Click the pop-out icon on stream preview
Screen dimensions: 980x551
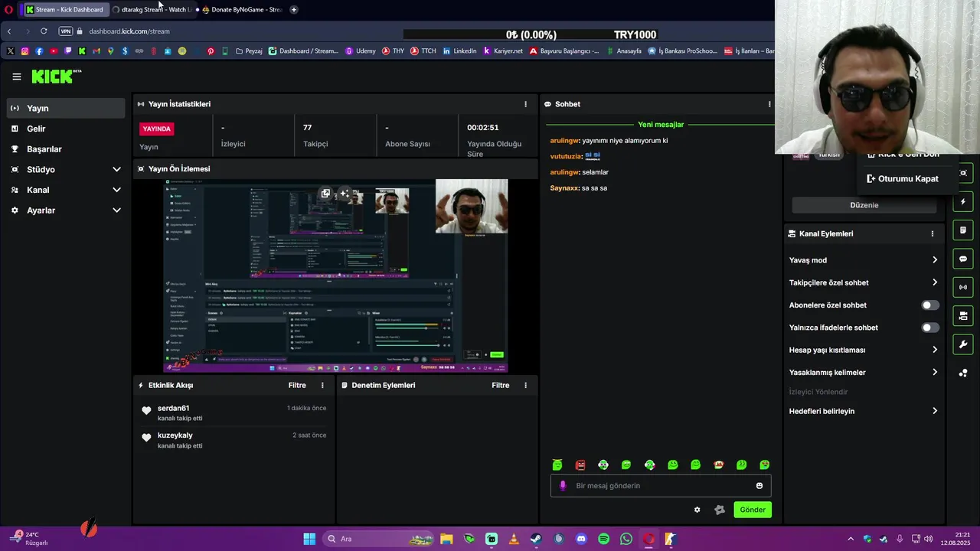325,194
